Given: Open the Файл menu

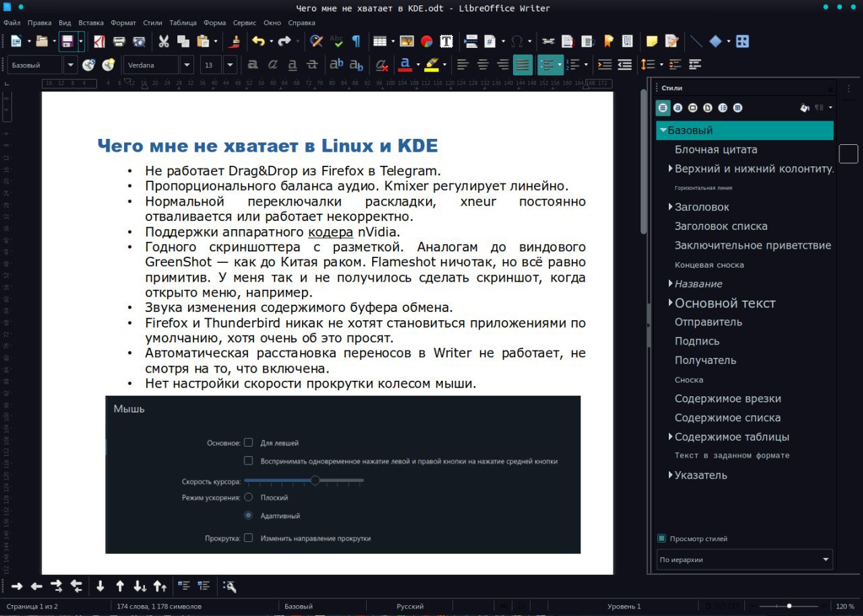Looking at the screenshot, I should tap(11, 23).
